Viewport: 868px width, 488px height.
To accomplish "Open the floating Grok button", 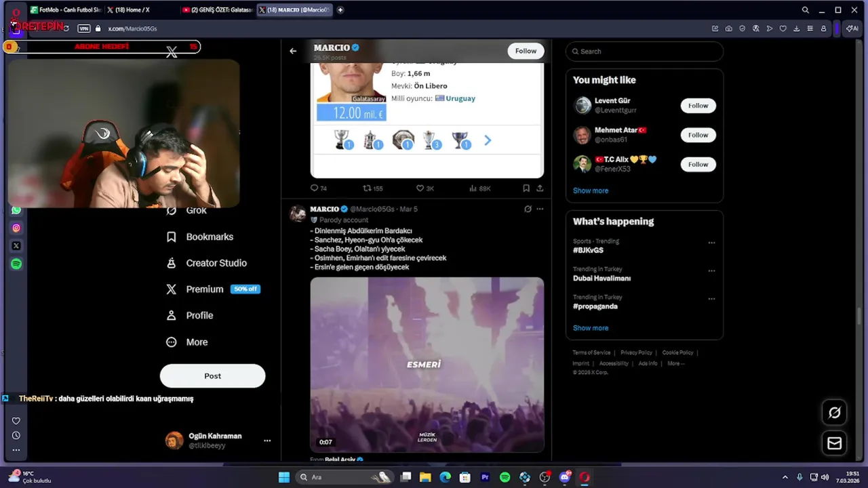I will click(835, 412).
